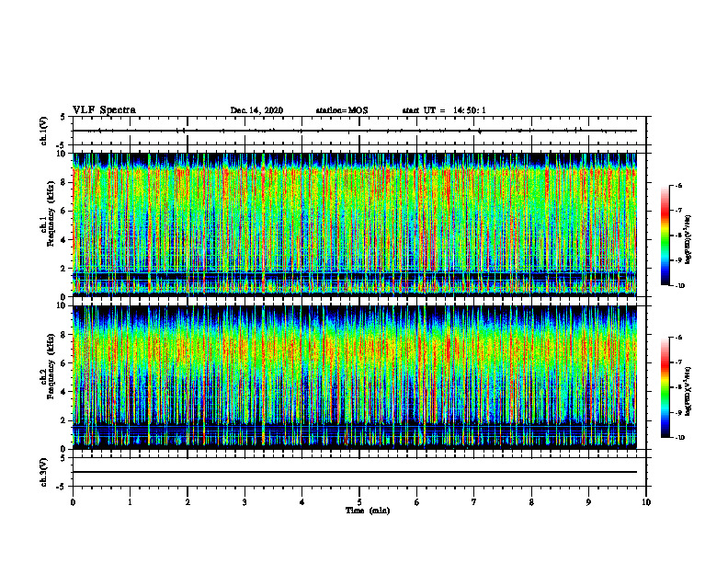
Task: Click the "ch.1(V)" vertical axis label
Action: coord(44,131)
